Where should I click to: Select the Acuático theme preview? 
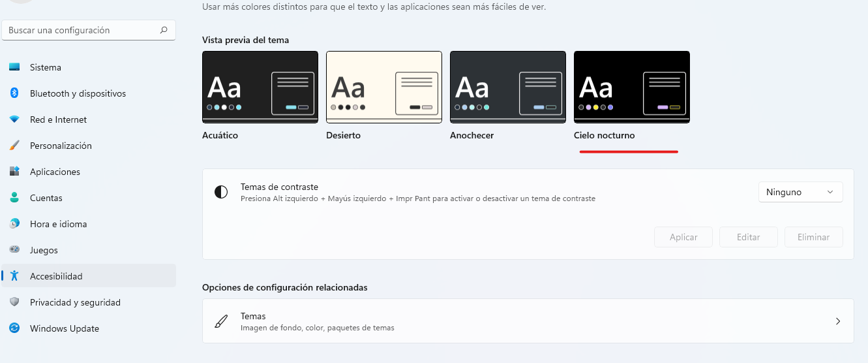[x=260, y=87]
